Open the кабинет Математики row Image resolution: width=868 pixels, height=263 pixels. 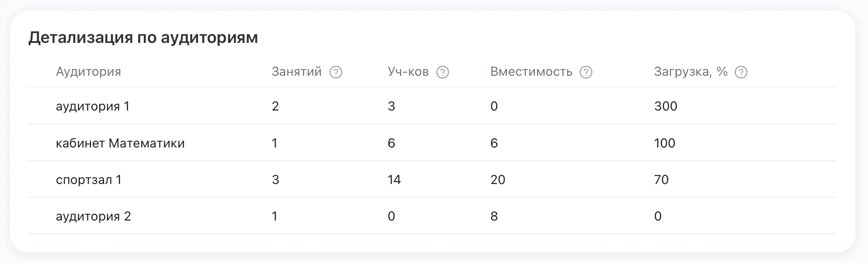432,143
